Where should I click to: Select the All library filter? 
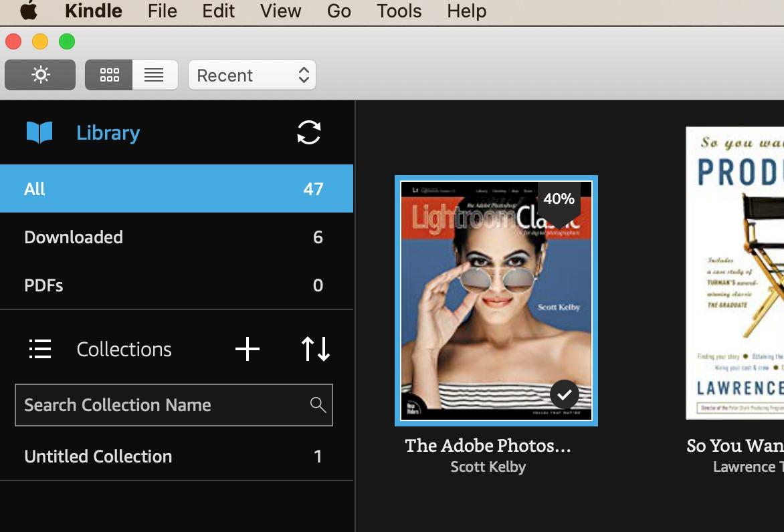click(x=177, y=188)
